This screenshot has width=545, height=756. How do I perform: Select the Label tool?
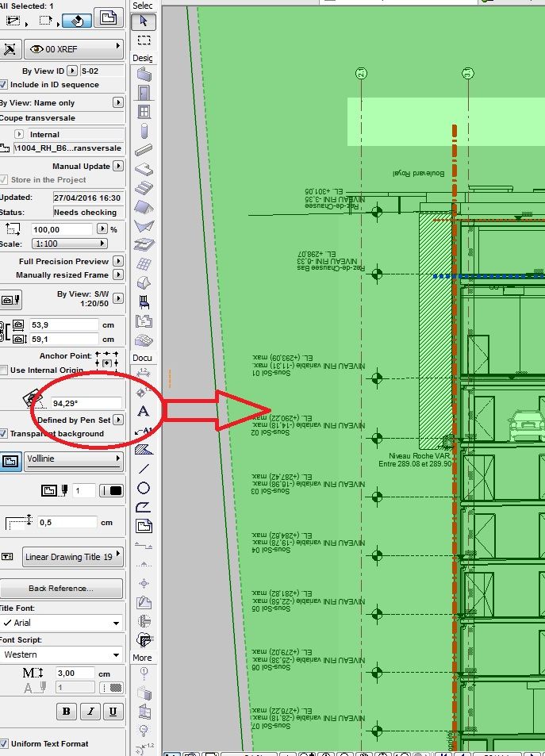click(x=144, y=431)
